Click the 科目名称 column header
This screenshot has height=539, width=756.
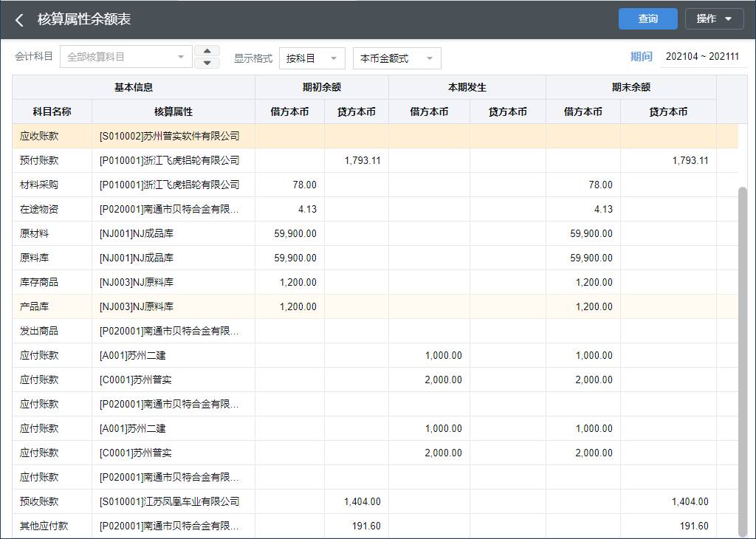[x=52, y=111]
